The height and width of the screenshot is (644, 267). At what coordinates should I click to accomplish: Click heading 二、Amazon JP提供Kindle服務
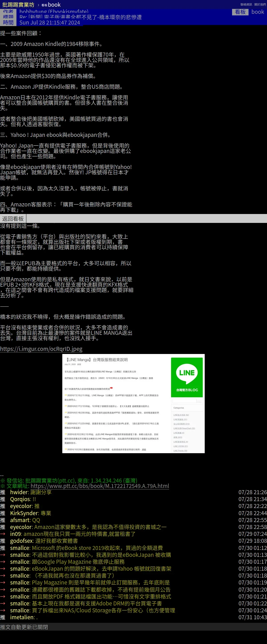pos(62,87)
